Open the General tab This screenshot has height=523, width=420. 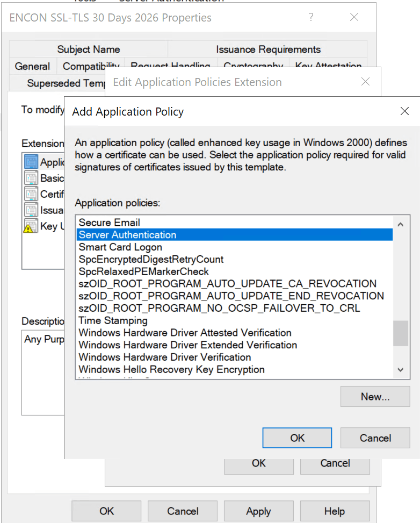(x=32, y=67)
